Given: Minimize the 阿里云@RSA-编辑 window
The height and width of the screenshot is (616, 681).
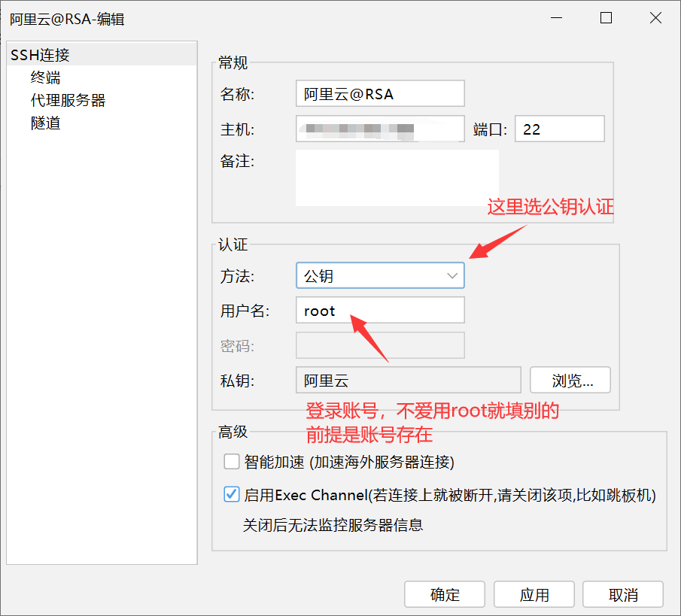Looking at the screenshot, I should pyautogui.click(x=556, y=18).
